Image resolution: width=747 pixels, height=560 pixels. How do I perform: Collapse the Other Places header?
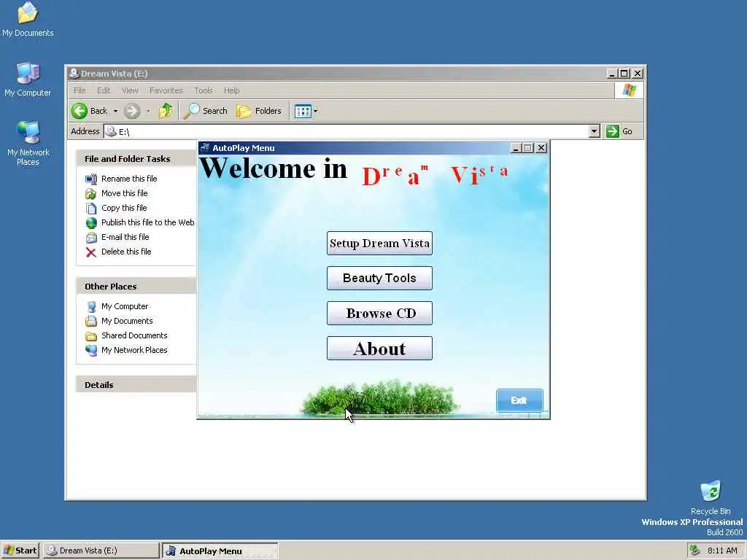[136, 287]
